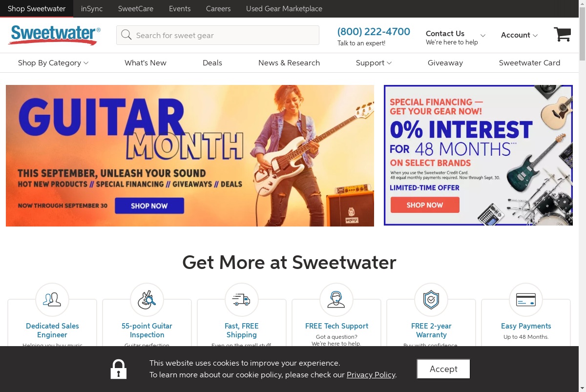The width and height of the screenshot is (586, 392).
Task: Select the Fast, FREE Shipping truck icon
Action: click(x=242, y=299)
